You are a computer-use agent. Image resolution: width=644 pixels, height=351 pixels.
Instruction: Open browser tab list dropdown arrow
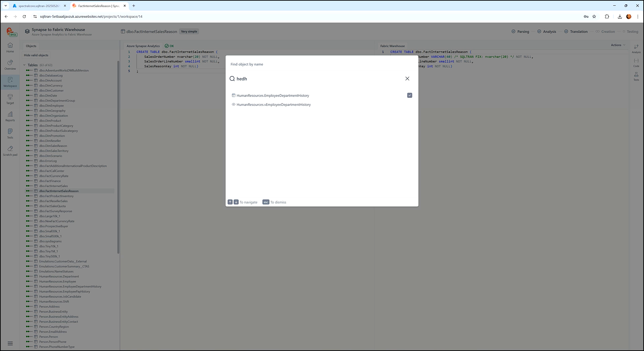[x=6, y=6]
